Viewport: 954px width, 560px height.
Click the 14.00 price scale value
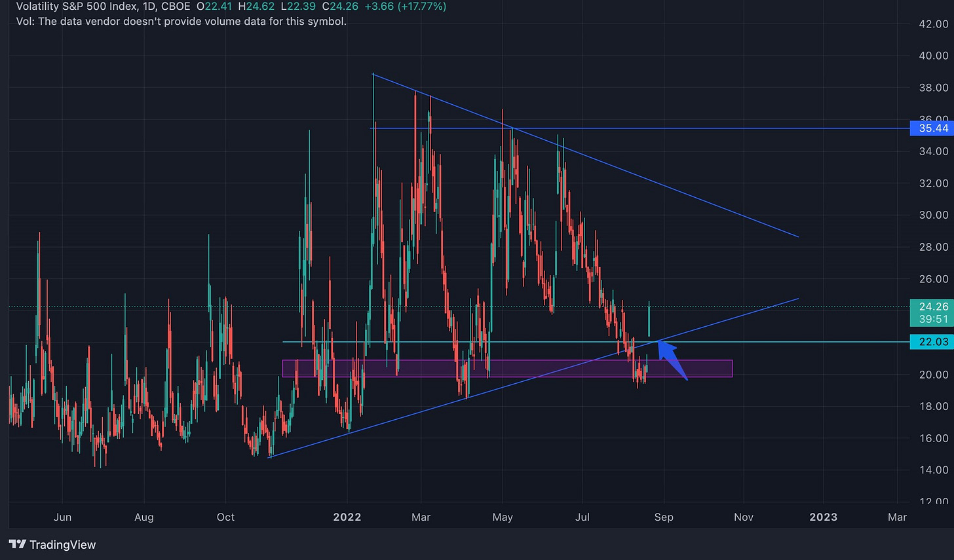pyautogui.click(x=933, y=470)
